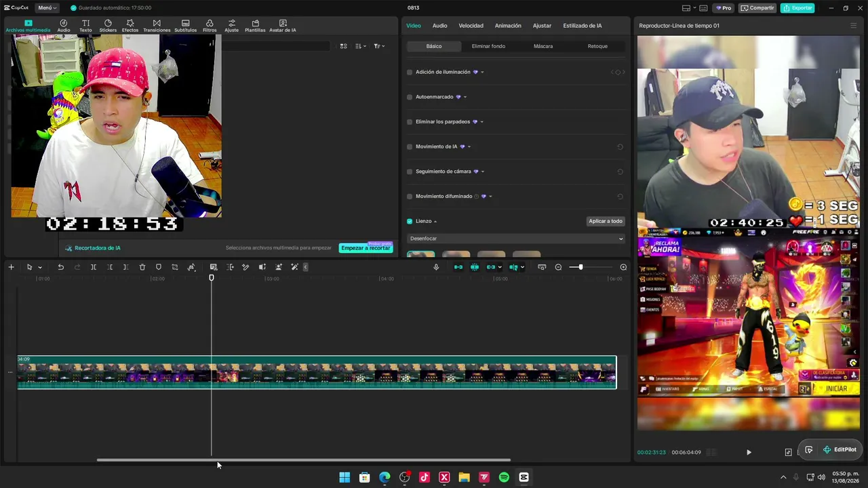Viewport: 868px width, 488px height.
Task: Switch to the Audio inspector tab
Action: (439, 26)
